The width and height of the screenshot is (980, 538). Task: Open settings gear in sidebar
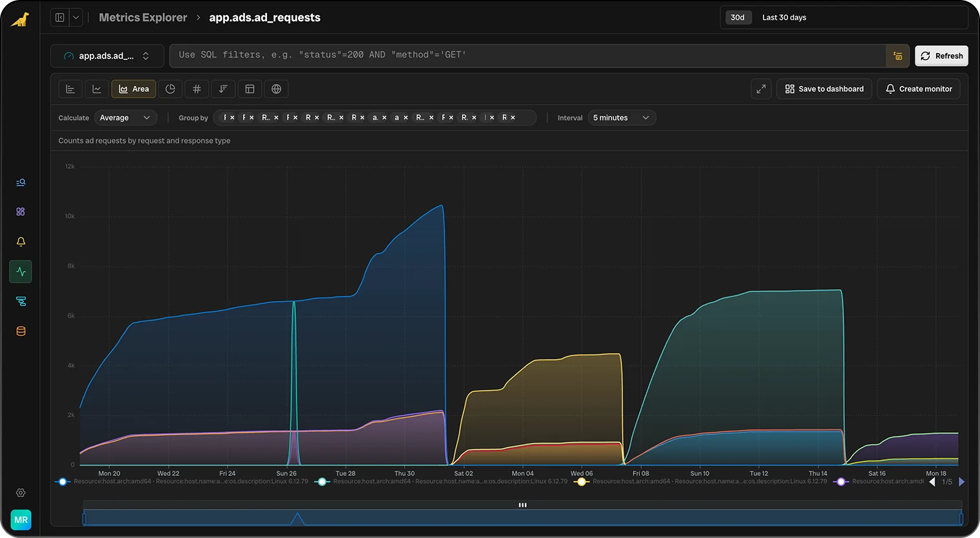point(21,493)
